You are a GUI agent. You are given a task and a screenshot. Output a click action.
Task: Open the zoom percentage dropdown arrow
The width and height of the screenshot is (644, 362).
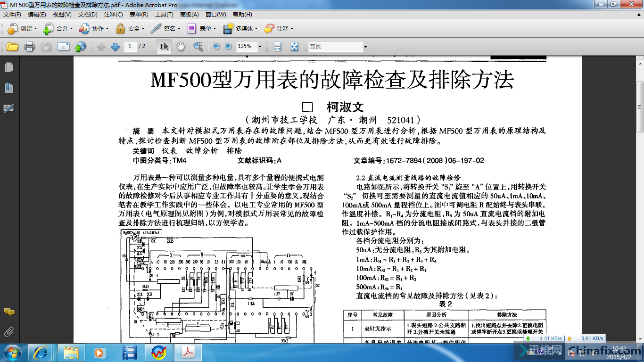pyautogui.click(x=260, y=47)
